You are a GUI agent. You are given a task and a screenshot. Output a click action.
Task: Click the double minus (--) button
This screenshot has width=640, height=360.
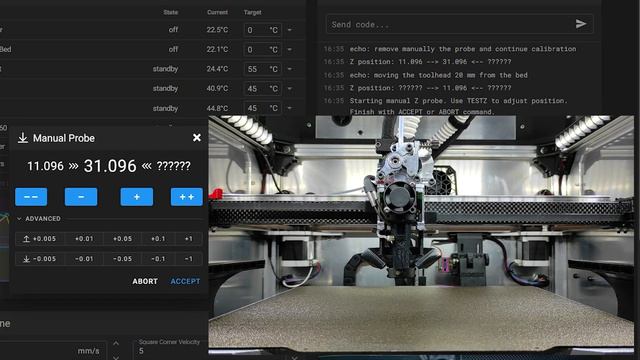click(31, 197)
